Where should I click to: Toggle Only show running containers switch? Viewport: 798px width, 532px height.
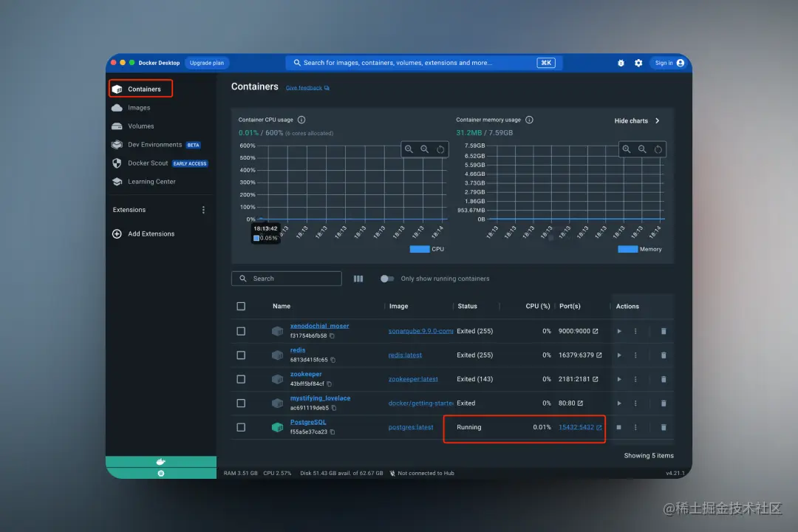tap(386, 279)
